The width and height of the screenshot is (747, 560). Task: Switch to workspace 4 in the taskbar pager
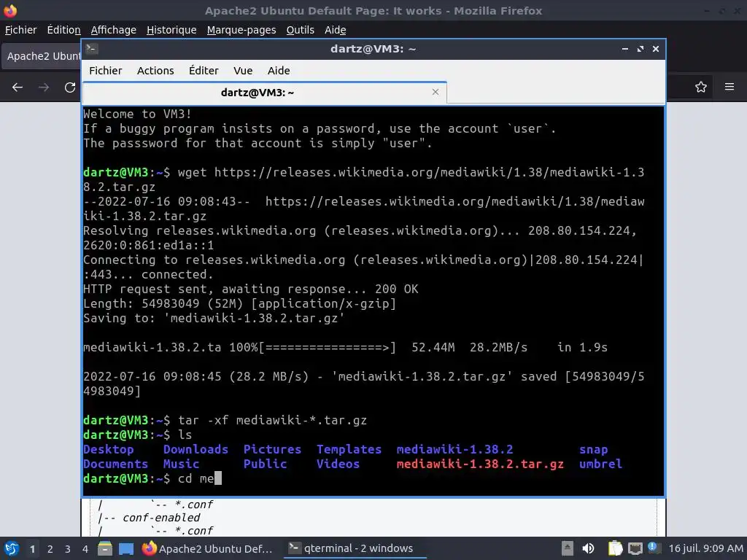(85, 549)
